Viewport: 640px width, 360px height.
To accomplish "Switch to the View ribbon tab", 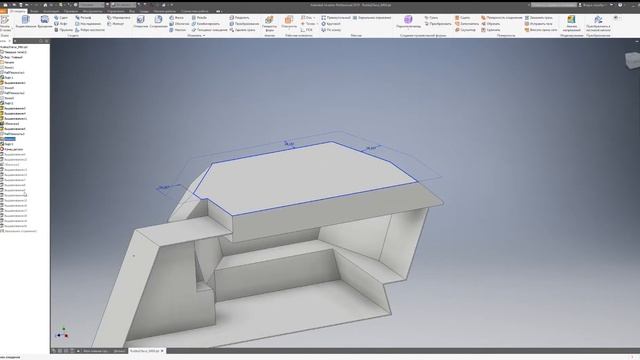I will [x=132, y=11].
